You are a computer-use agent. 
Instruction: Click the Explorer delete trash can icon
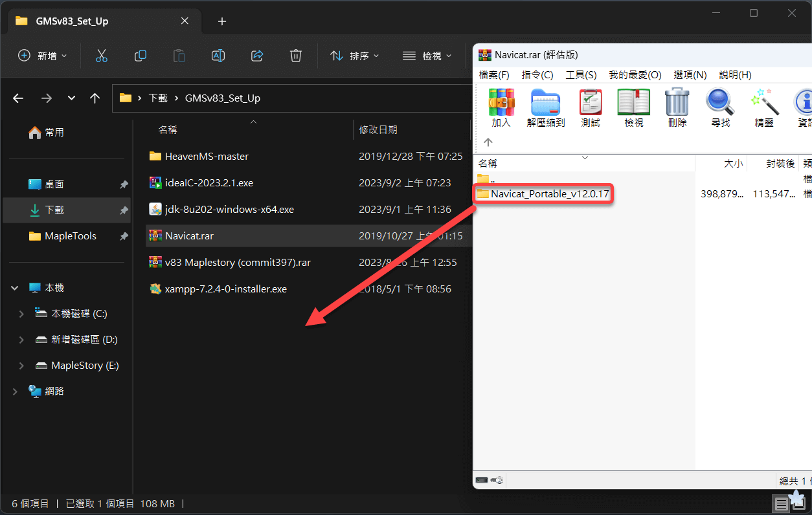296,56
